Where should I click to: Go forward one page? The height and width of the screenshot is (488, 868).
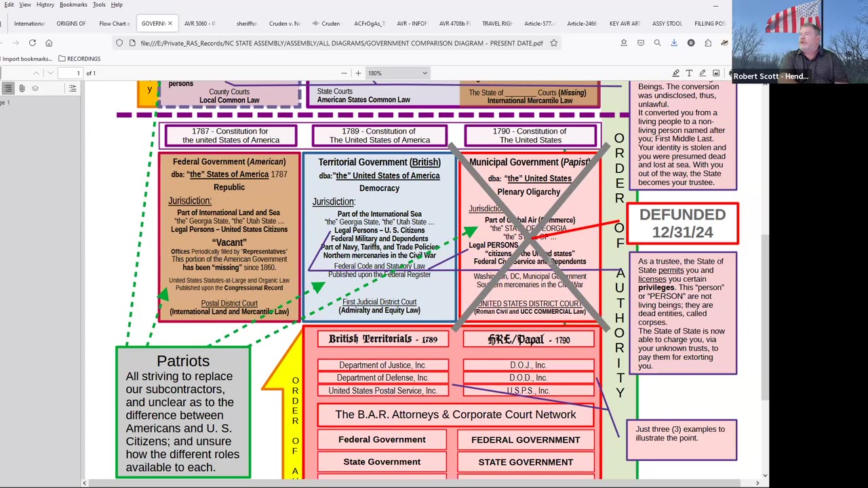(x=15, y=43)
